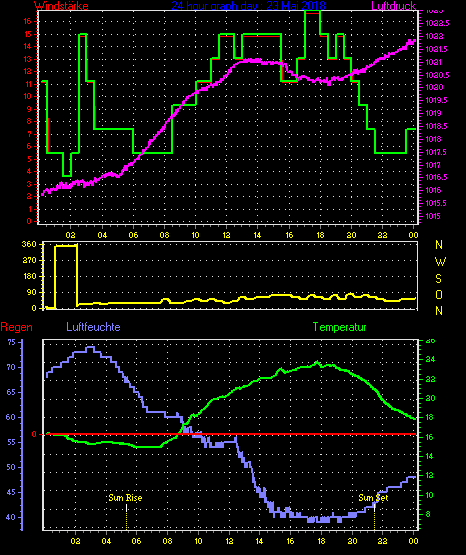466x555 pixels.
Task: Click the 10 hour label under the temperature chart
Action: [198, 541]
